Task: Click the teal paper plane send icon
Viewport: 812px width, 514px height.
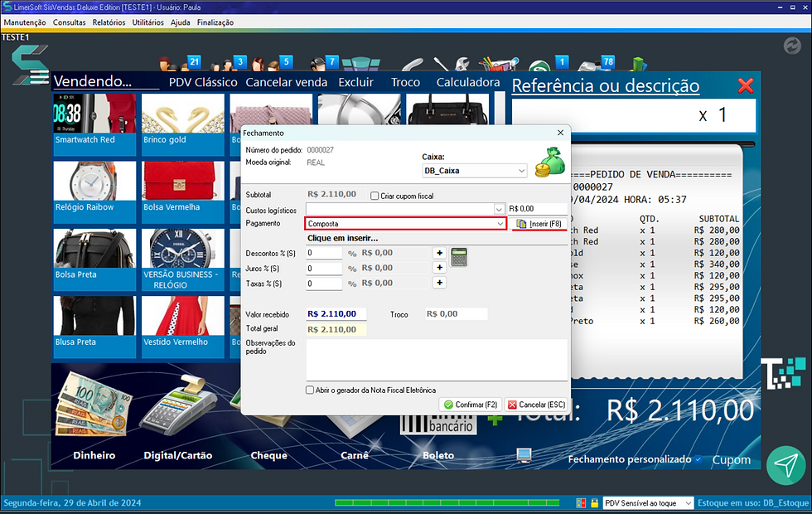Action: tap(785, 466)
